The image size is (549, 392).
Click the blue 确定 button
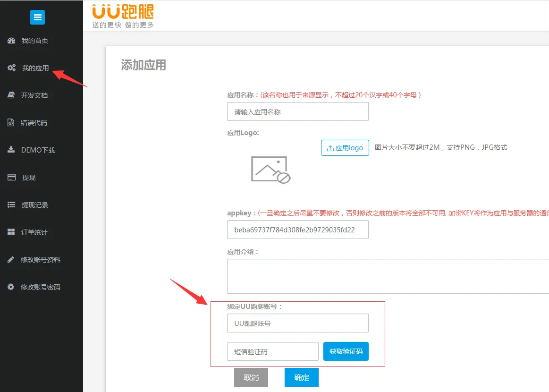coord(302,377)
